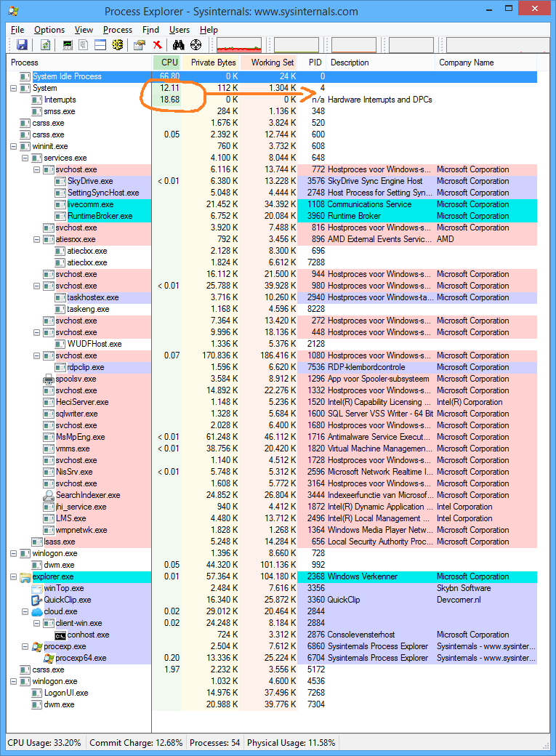Sort by the Working Set column header
556x756 pixels.
click(x=269, y=63)
